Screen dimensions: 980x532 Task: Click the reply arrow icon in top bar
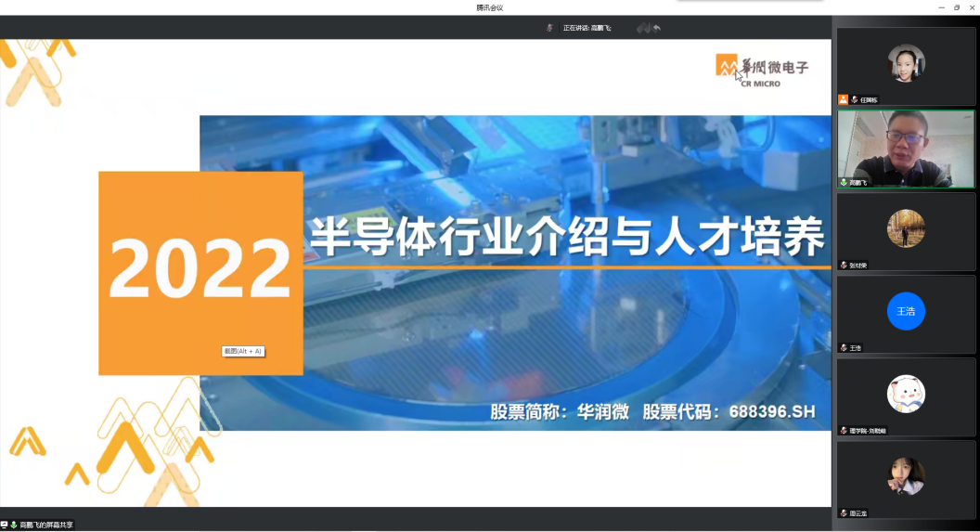[x=657, y=28]
